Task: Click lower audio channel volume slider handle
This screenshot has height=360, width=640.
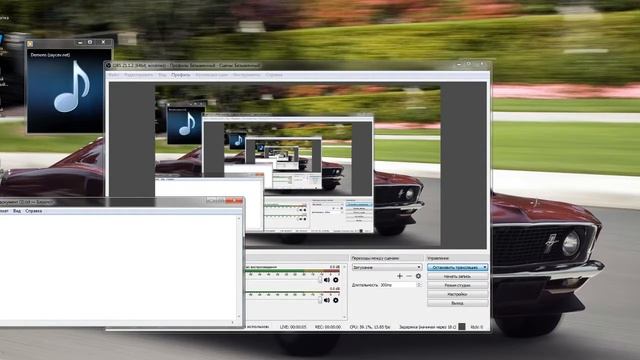Action: coord(320,300)
